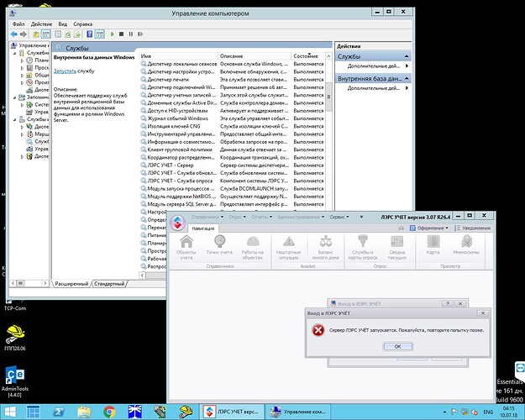Open Help via the blue question icon
The image size is (525, 420).
point(89,34)
